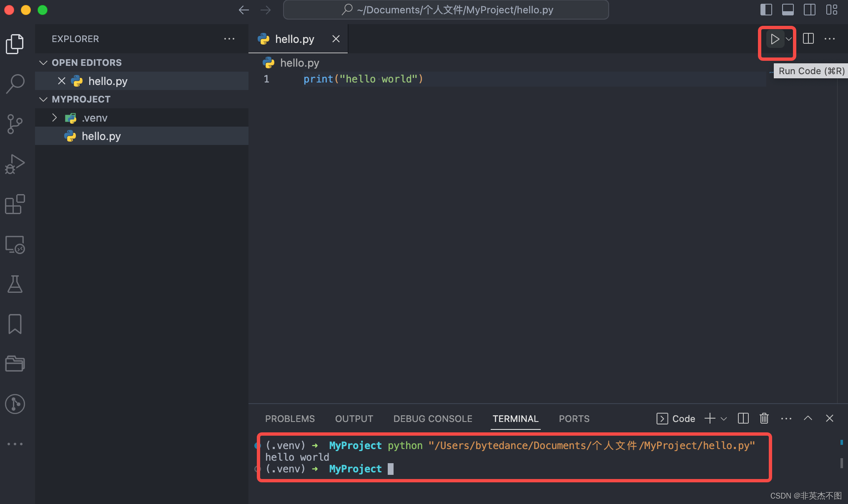Collapse the OPEN EDITORS section

(43, 62)
